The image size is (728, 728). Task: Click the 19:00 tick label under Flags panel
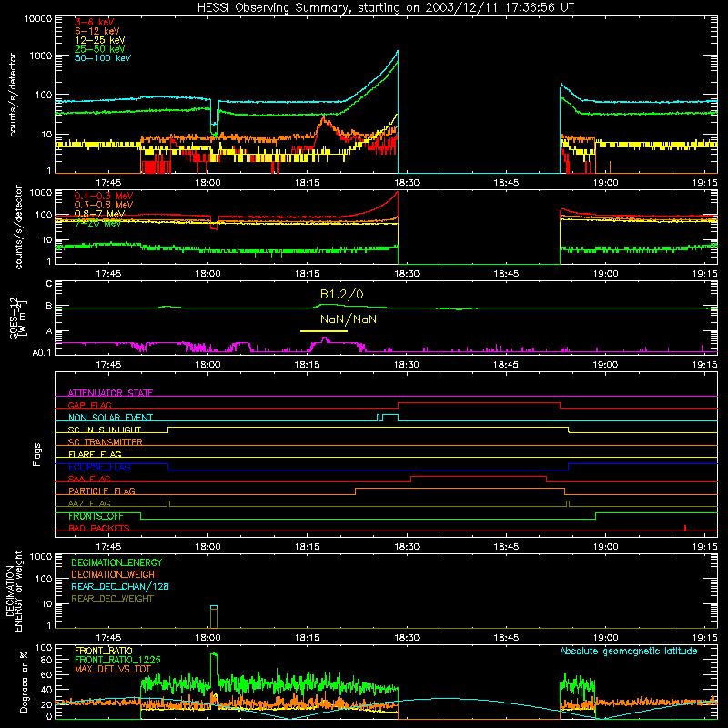click(x=605, y=547)
